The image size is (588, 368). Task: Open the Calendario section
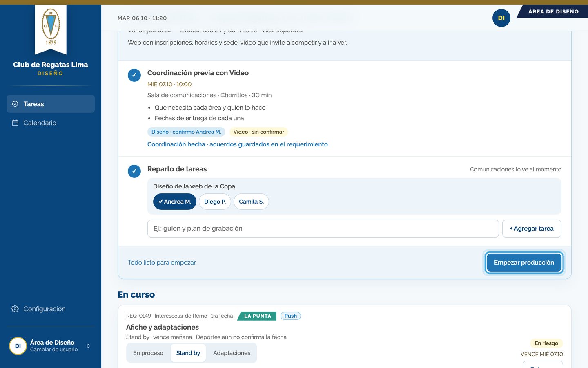coord(51,123)
